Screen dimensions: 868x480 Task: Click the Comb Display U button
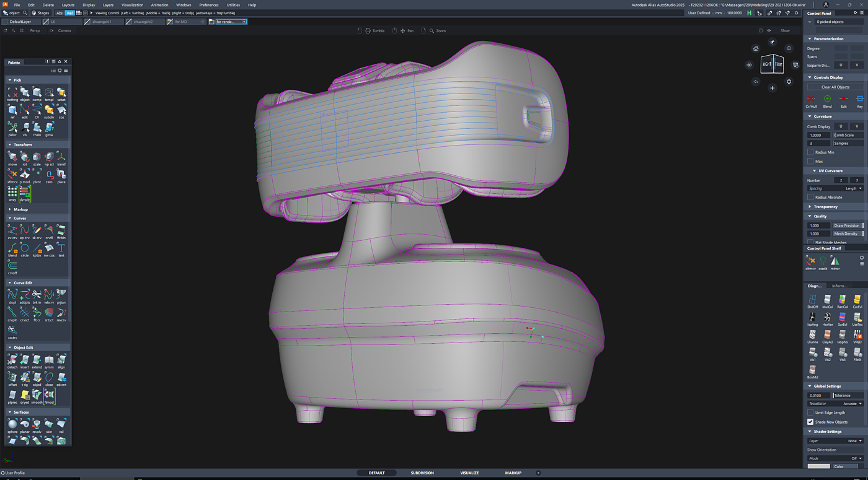(841, 126)
